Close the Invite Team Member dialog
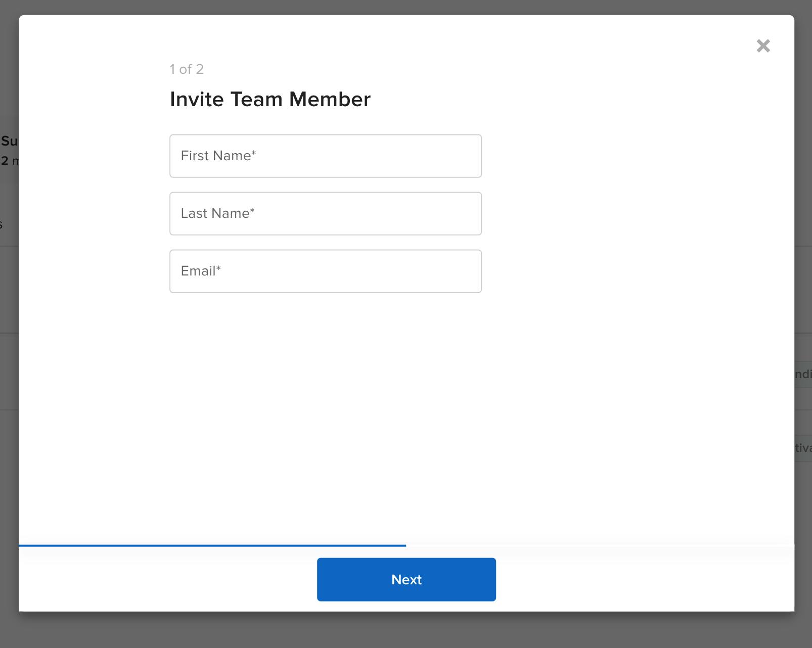The height and width of the screenshot is (648, 812). [763, 46]
